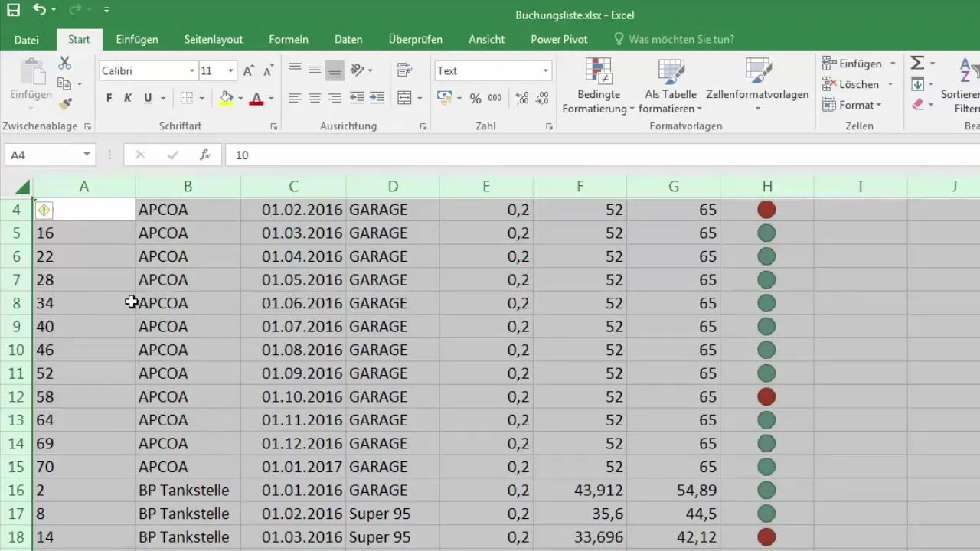The width and height of the screenshot is (980, 551).
Task: Click the Fill down arrow icon
Action: (x=917, y=84)
